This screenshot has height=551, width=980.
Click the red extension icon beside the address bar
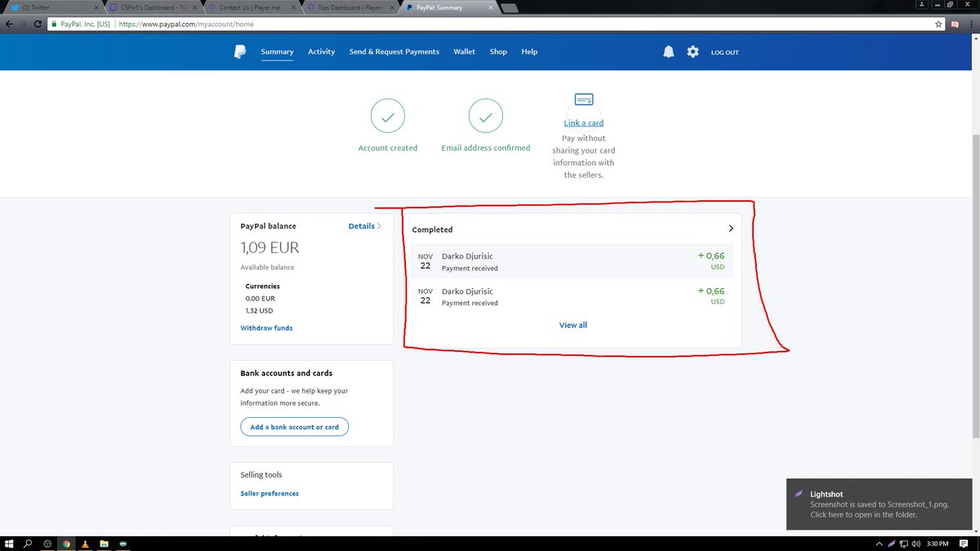pyautogui.click(x=955, y=24)
